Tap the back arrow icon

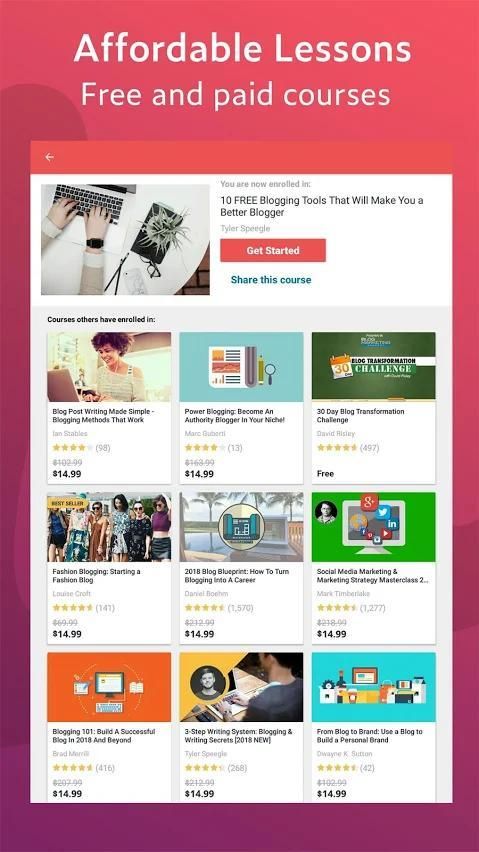point(49,157)
